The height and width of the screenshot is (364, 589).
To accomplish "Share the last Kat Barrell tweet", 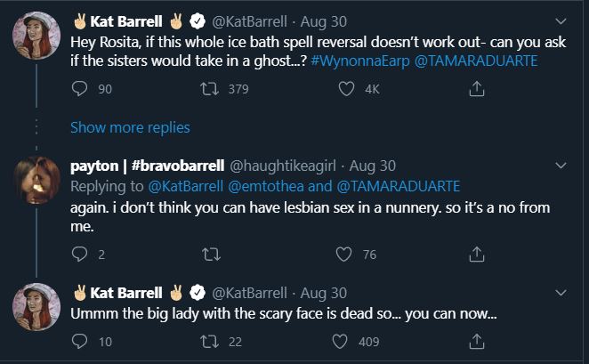I will tap(477, 341).
